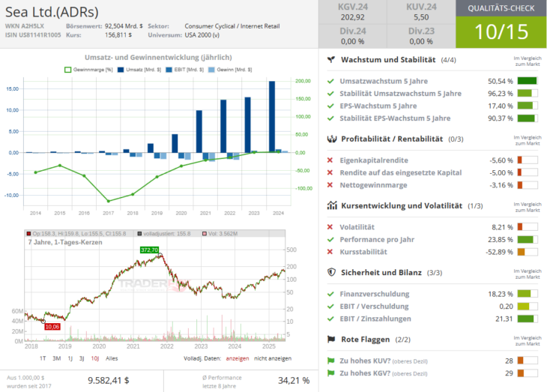Toggle EBIT [Mrd. $] legend entry
The image size is (547, 392).
[x=184, y=70]
